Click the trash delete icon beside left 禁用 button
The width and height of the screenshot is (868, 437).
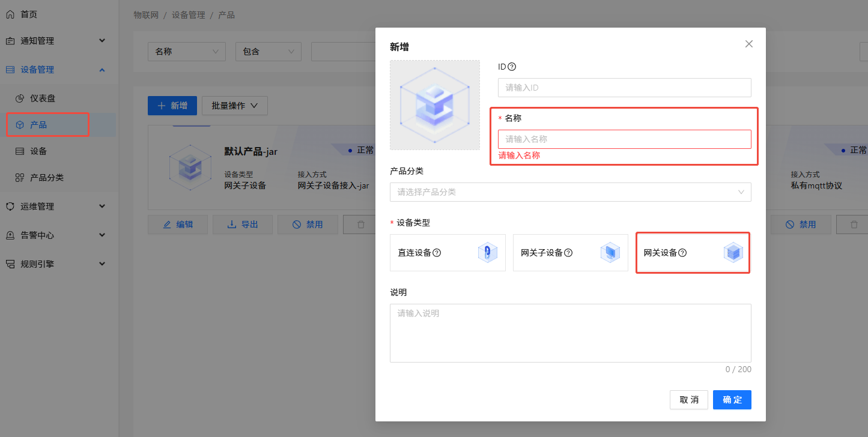pyautogui.click(x=360, y=225)
